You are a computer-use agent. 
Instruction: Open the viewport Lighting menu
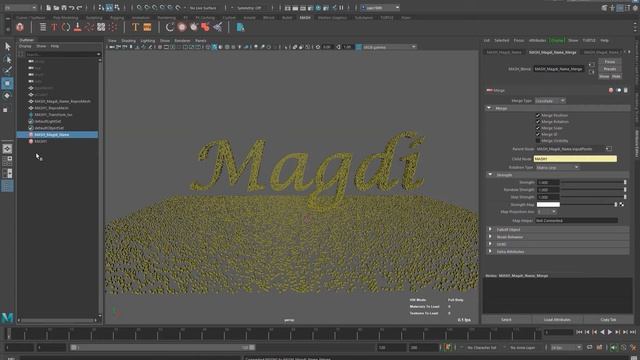coord(148,41)
